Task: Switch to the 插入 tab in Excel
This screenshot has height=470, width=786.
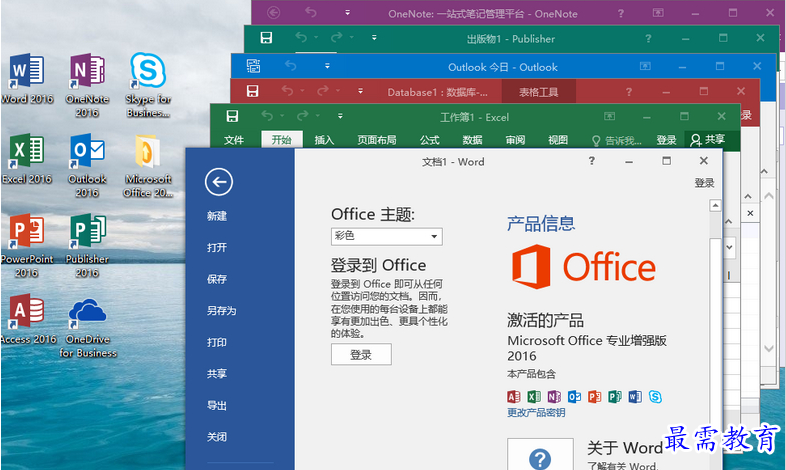Action: coord(324,140)
